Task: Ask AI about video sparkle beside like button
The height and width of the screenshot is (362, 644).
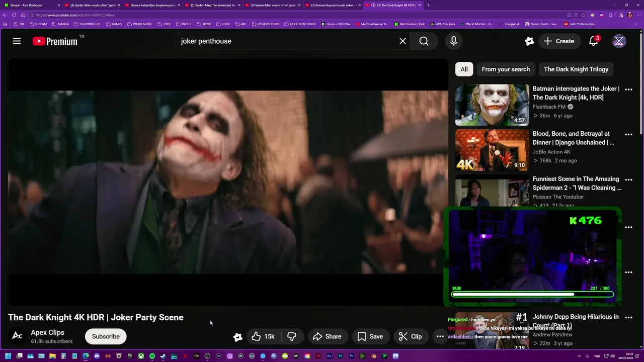Action: point(238,337)
